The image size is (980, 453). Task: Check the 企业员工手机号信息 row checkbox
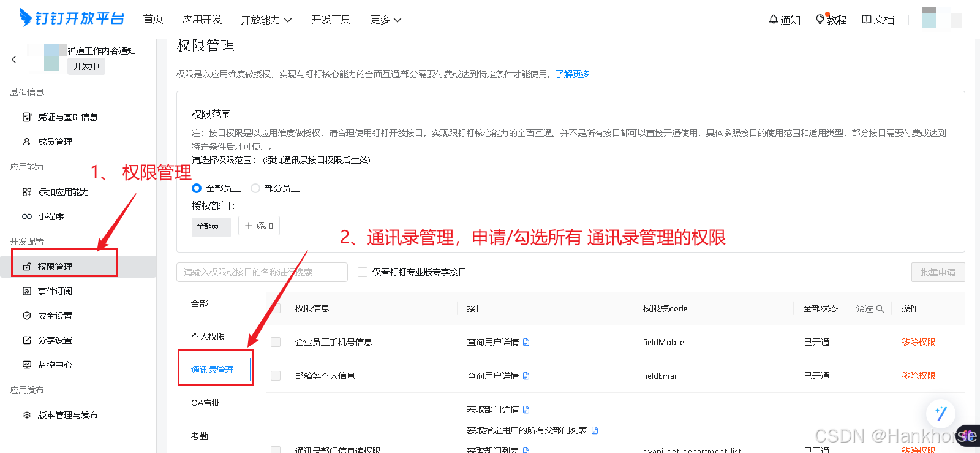[276, 342]
